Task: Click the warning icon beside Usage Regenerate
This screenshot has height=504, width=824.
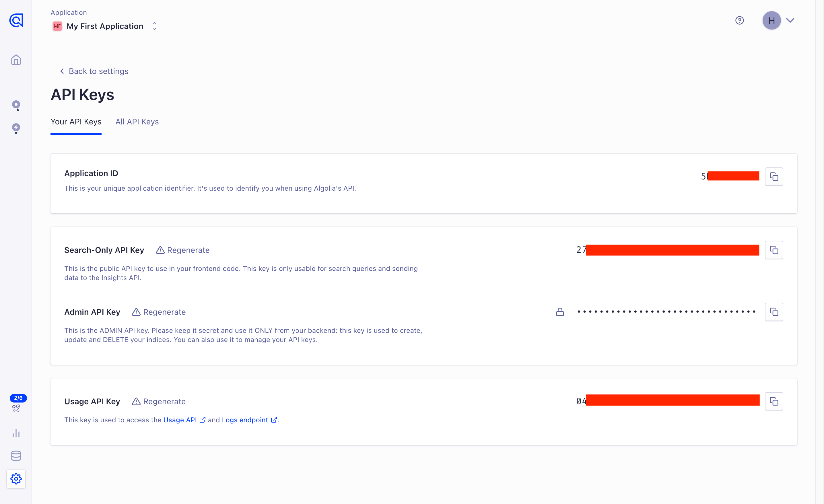Action: [136, 401]
